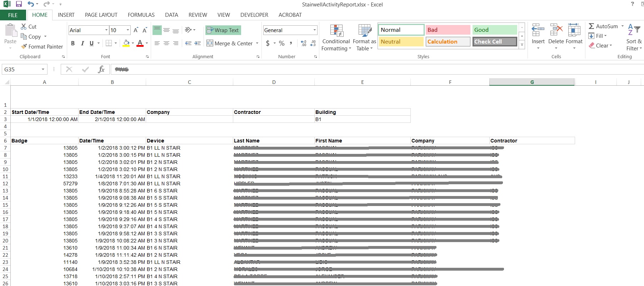The image size is (644, 286).
Task: Click Increase Decimal icon
Action: (x=304, y=43)
